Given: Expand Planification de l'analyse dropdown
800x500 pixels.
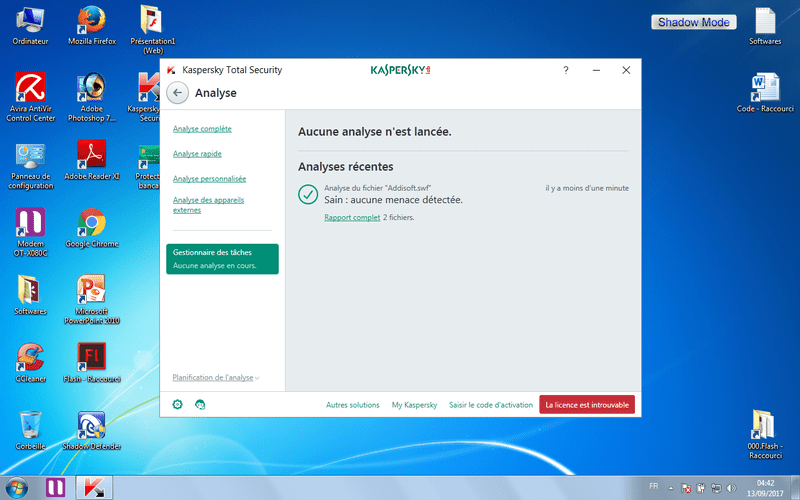Looking at the screenshot, I should 216,377.
